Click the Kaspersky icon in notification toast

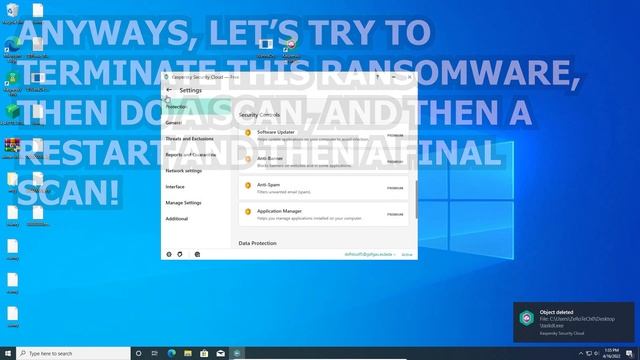[527, 318]
